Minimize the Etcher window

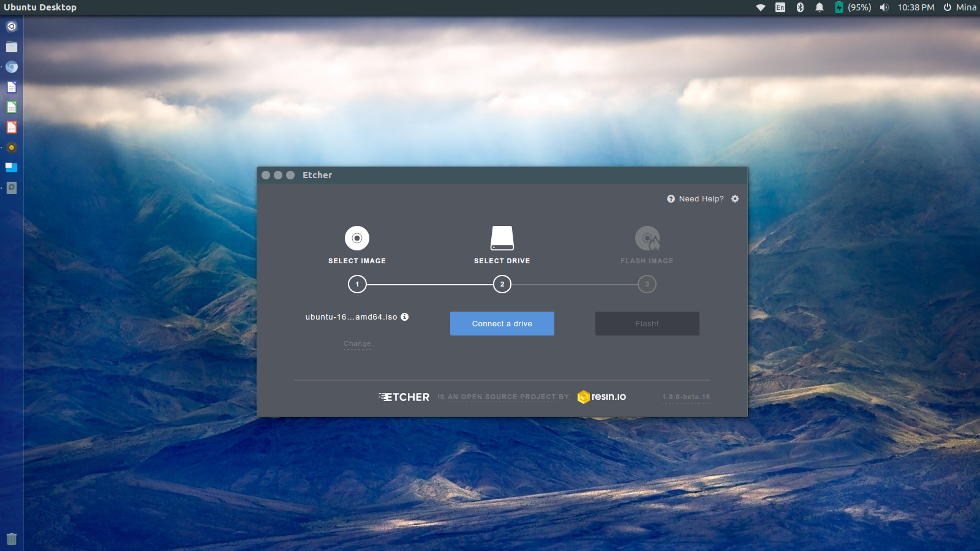[x=278, y=175]
